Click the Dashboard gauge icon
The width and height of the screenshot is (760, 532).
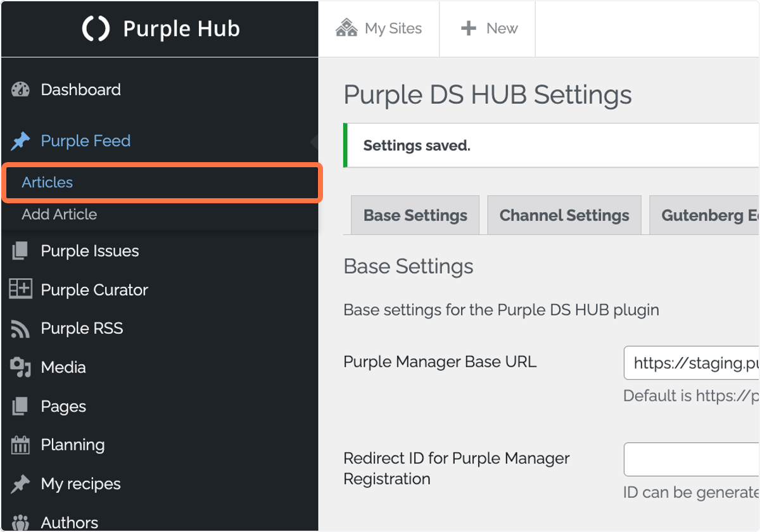20,90
